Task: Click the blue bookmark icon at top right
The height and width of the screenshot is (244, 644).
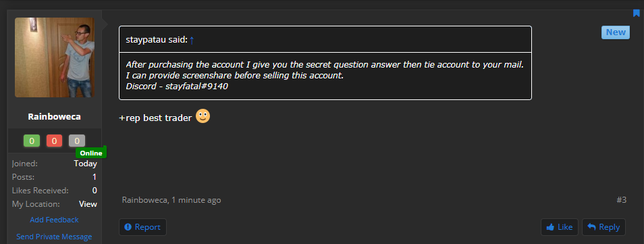Action: click(x=636, y=13)
